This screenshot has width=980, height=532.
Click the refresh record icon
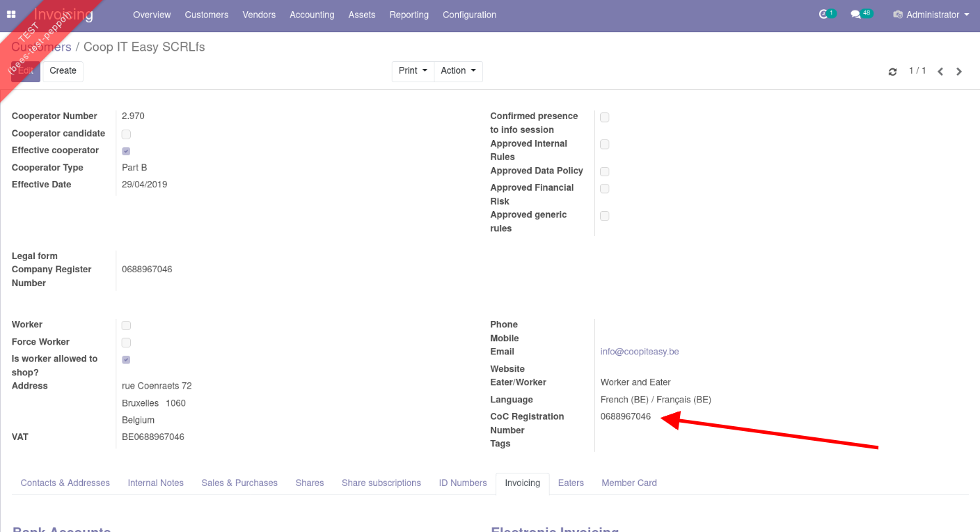point(892,72)
